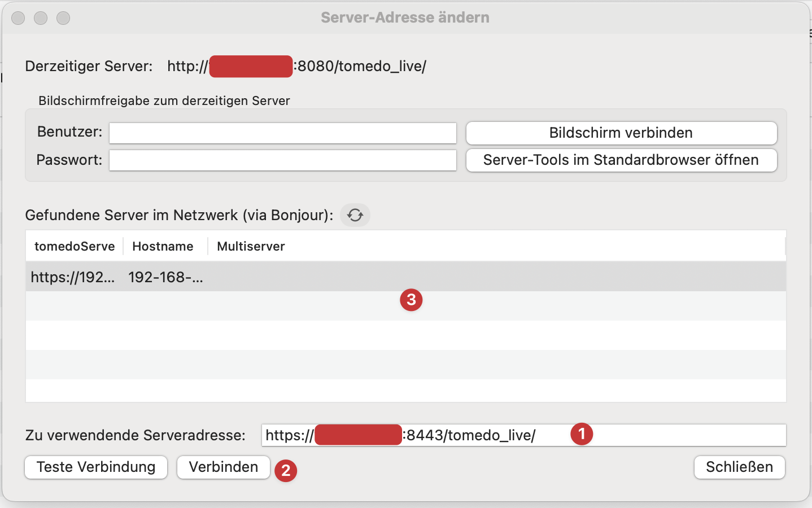Click the Hostname column header

tap(163, 246)
